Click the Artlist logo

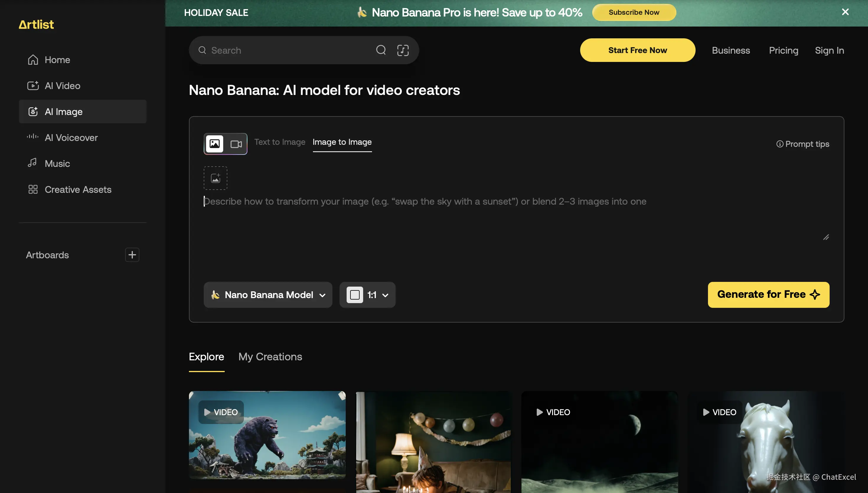(x=36, y=24)
